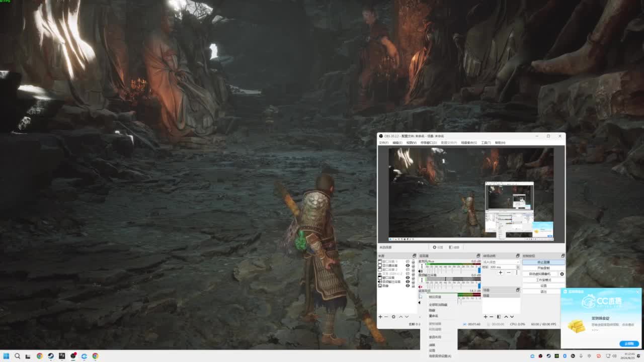Click the 麦克风/Aux volume slider handle
The height and width of the screenshot is (362, 644).
(479, 270)
